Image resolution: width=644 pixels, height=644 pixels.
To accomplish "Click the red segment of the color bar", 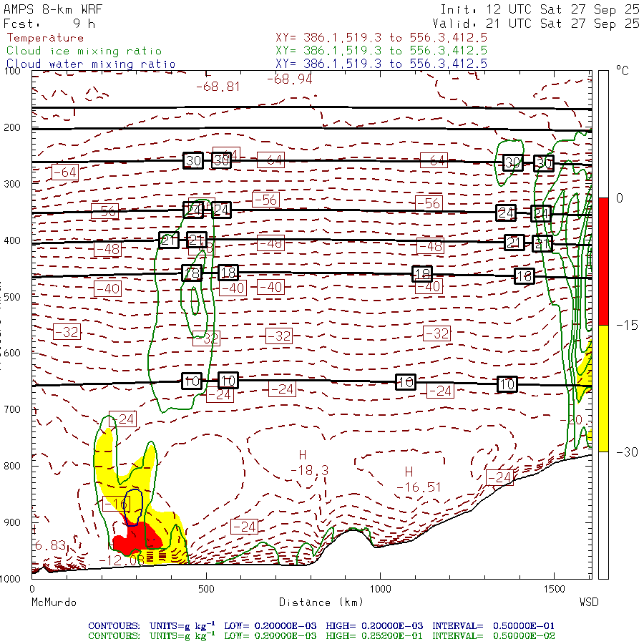I will [603, 261].
